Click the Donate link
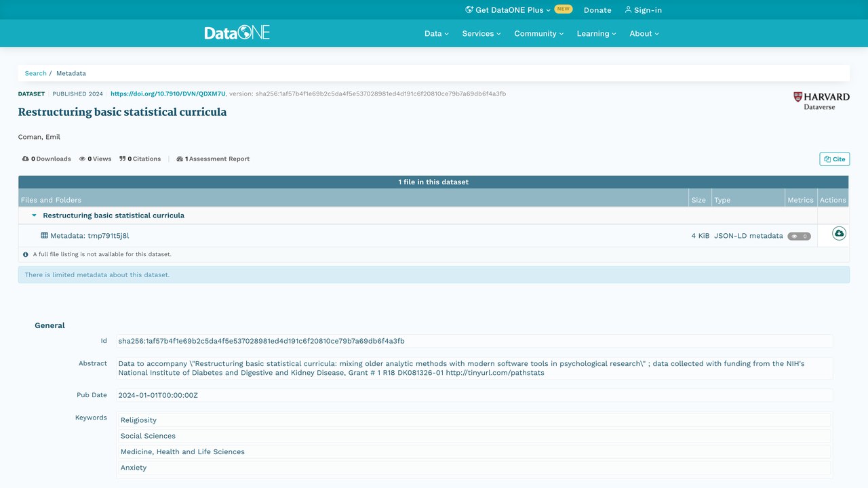 (597, 10)
